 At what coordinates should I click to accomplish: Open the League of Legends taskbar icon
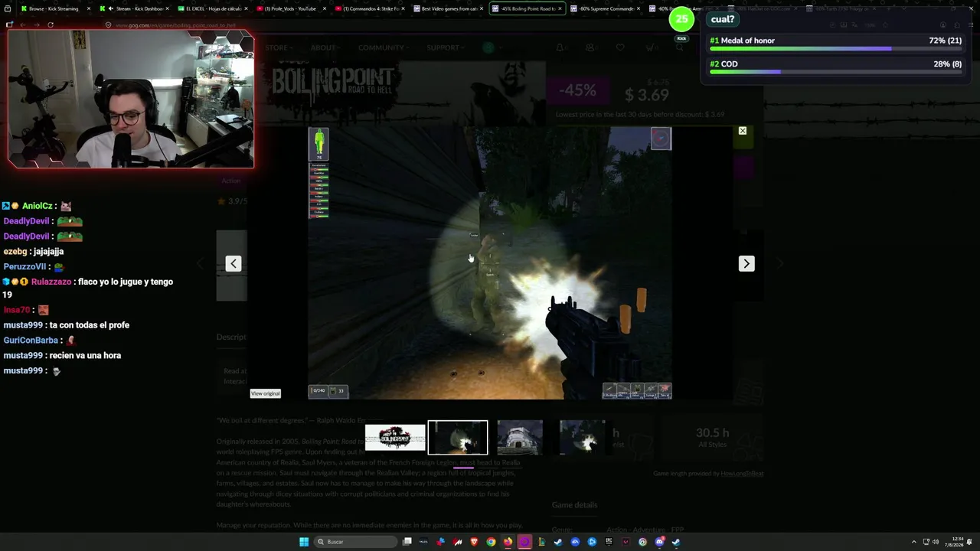click(x=541, y=542)
